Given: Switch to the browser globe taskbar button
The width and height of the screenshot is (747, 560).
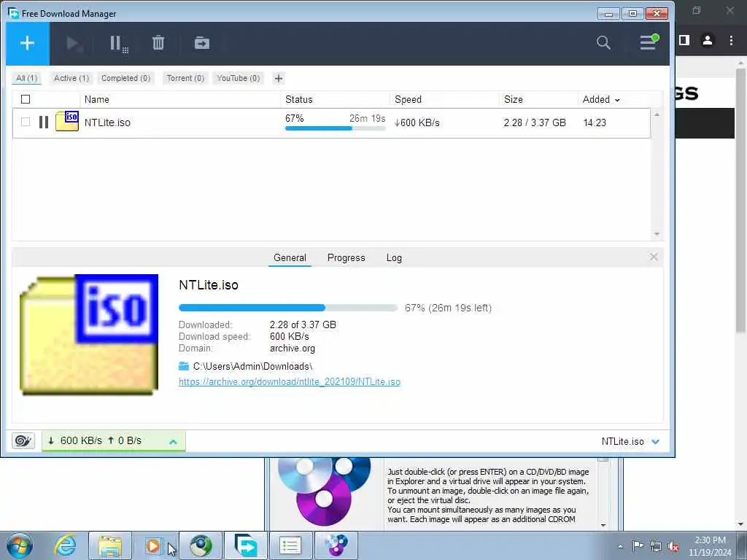Looking at the screenshot, I should [x=201, y=545].
